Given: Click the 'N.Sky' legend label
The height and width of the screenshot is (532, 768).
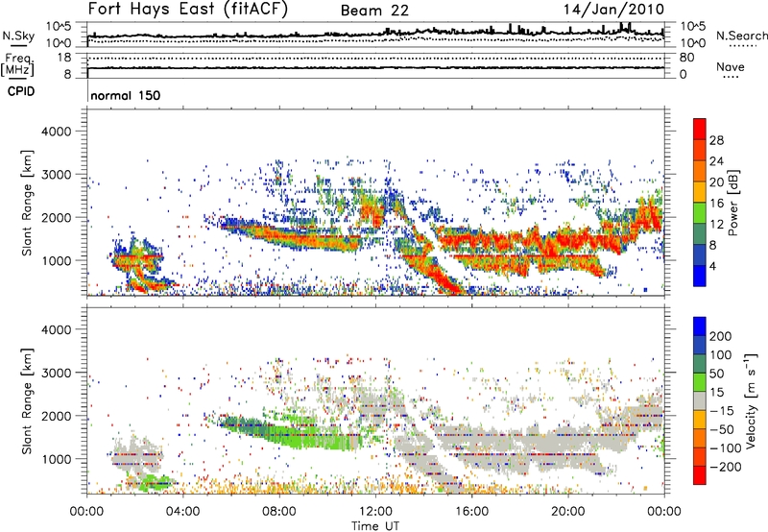Looking at the screenshot, I should tap(18, 36).
